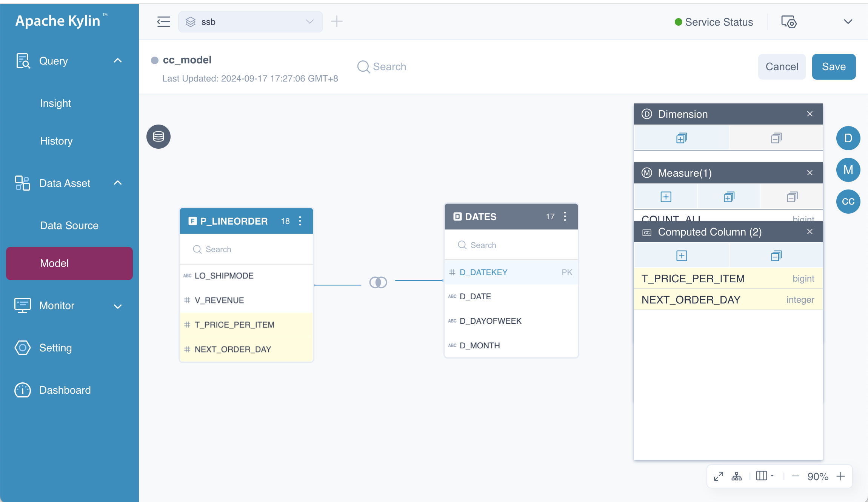868x502 pixels.
Task: Go to Data Source page
Action: [69, 226]
